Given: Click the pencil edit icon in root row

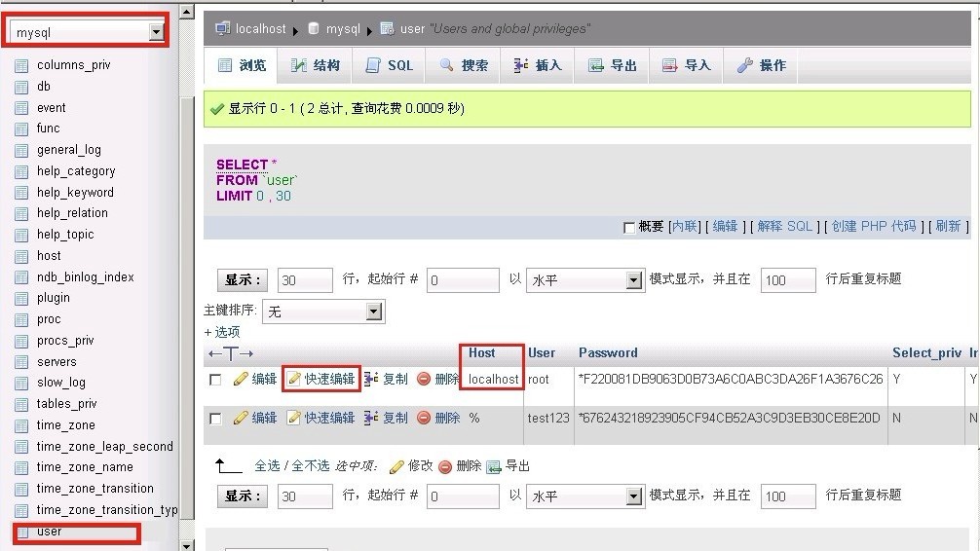Looking at the screenshot, I should (241, 379).
